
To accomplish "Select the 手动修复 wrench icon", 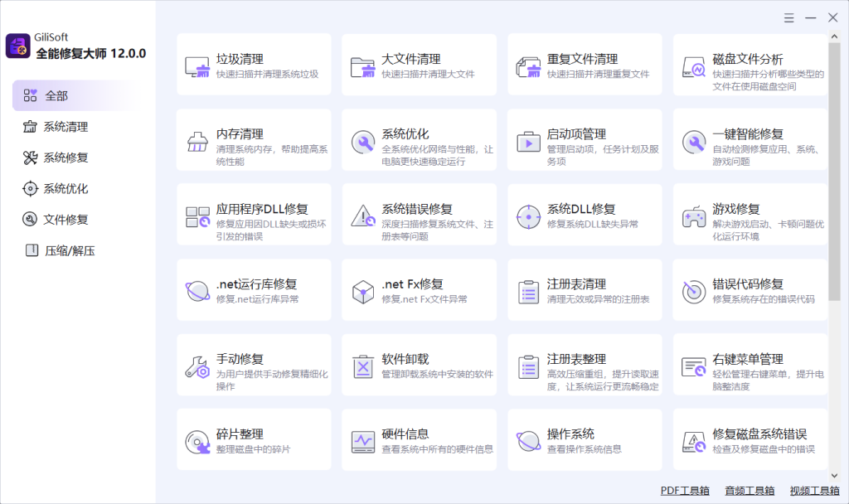I will pos(197,366).
